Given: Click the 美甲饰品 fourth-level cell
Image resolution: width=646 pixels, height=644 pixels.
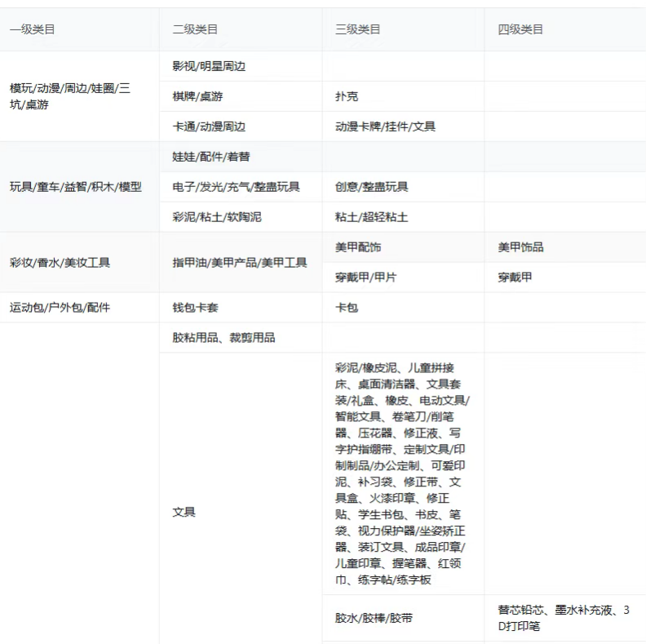Looking at the screenshot, I should (x=520, y=247).
